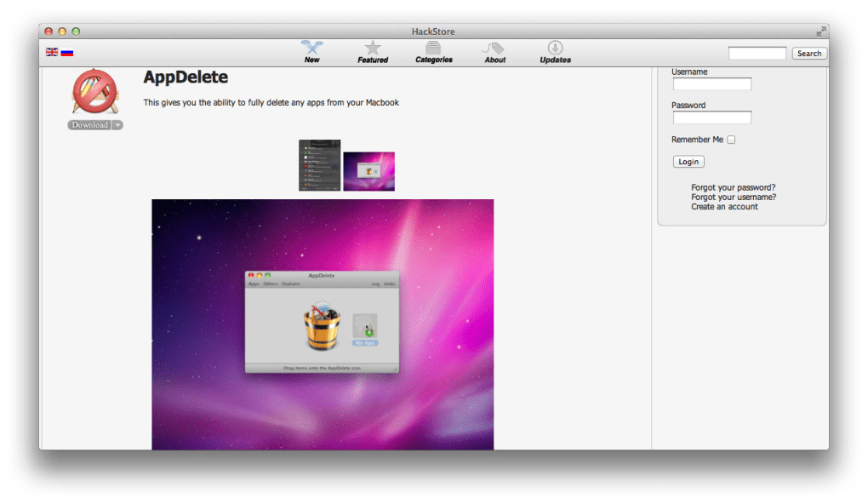Focus the search input field
This screenshot has width=868, height=504.
757,53
